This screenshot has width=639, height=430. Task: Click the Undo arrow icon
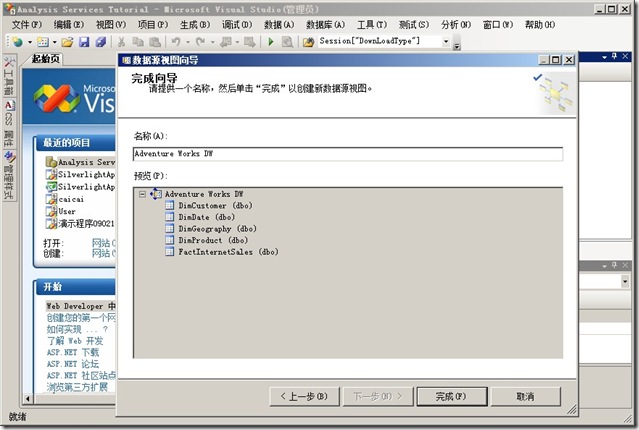click(x=176, y=42)
